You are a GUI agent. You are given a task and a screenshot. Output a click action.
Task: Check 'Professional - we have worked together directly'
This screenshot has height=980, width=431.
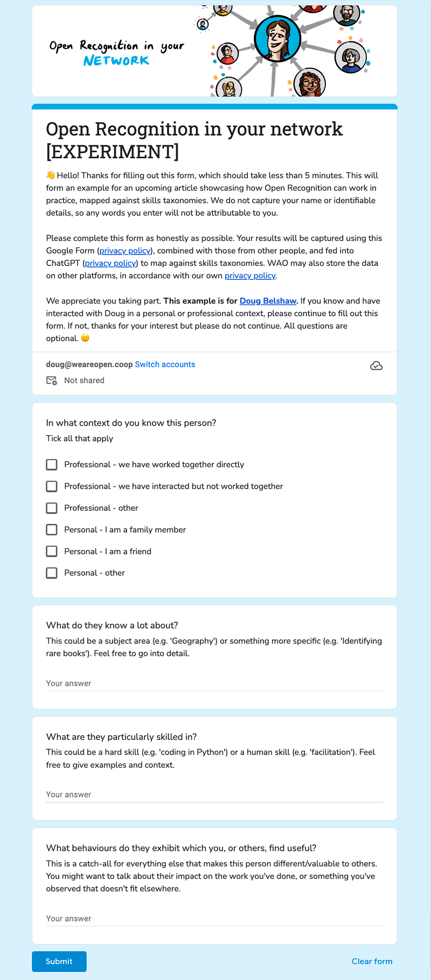[x=51, y=464]
